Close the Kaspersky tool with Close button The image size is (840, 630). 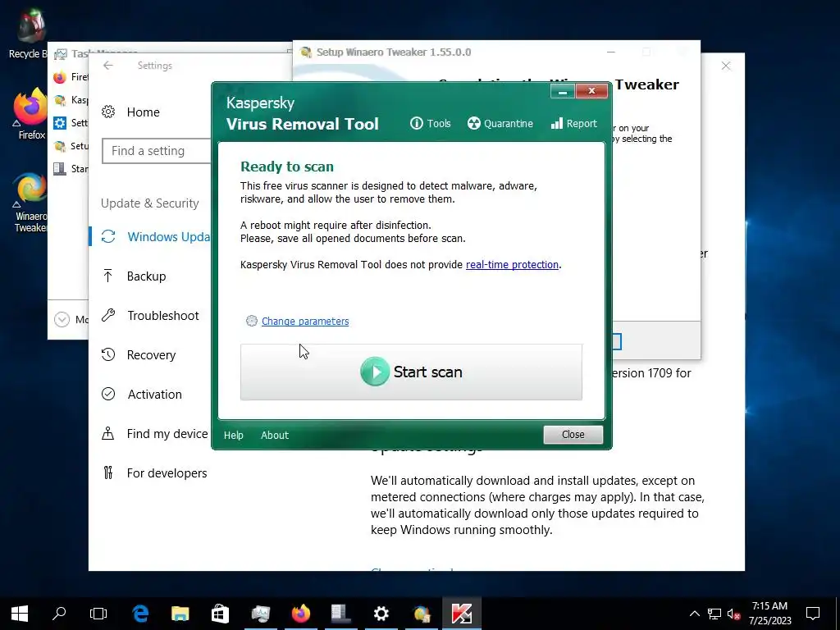coord(573,435)
